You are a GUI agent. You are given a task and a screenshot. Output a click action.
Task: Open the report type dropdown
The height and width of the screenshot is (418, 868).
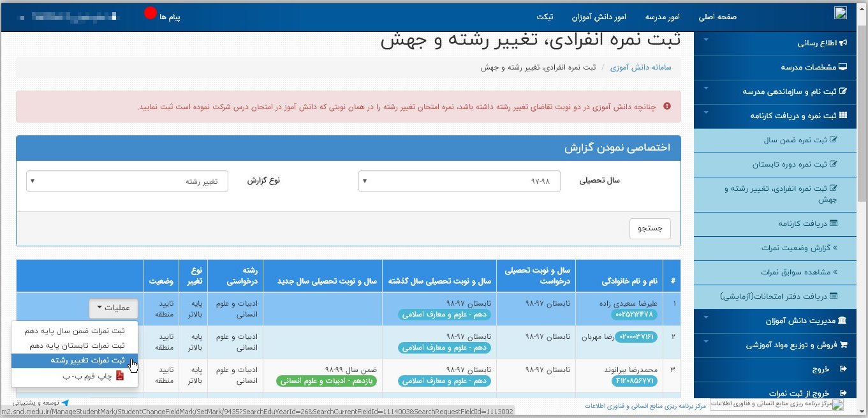point(127,181)
